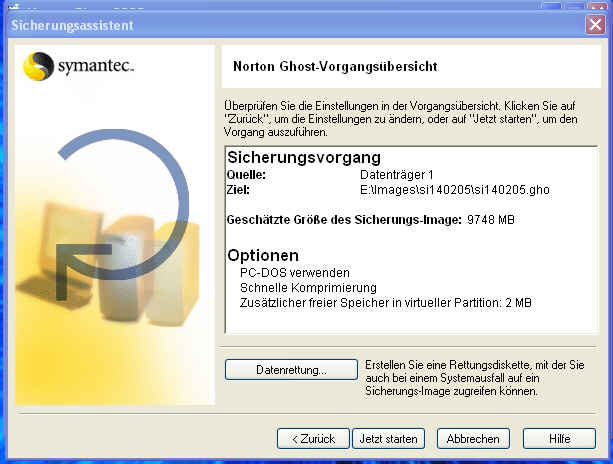613x464 pixels.
Task: Click the 'Norton Ghost-Vorgangsübersicht' title
Action: 335,66
